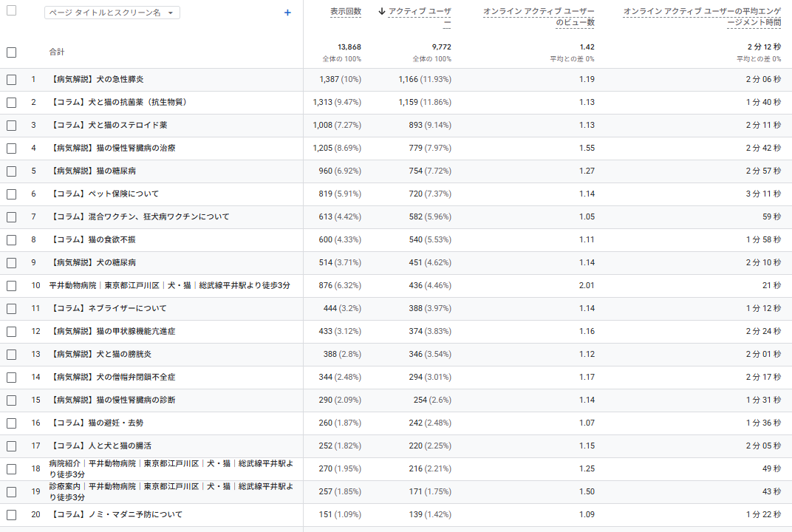Click the row title 【コラム】ネブライザーについて

108,308
